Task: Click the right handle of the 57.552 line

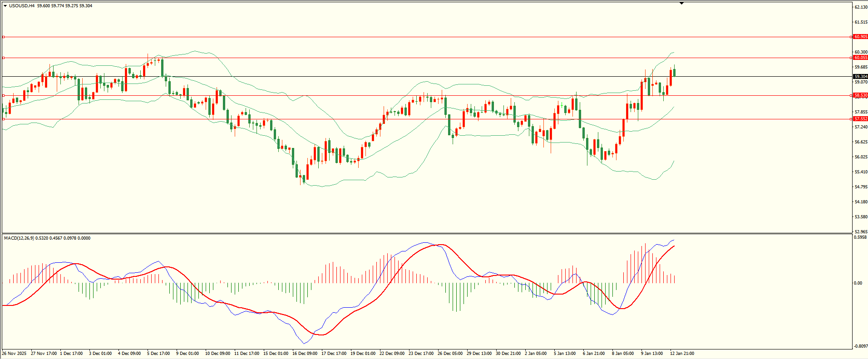Action: coord(850,119)
